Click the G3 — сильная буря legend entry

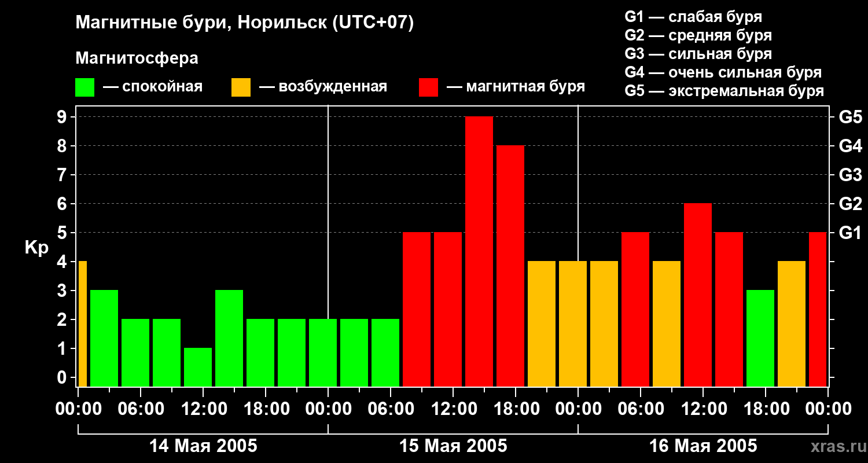point(698,54)
